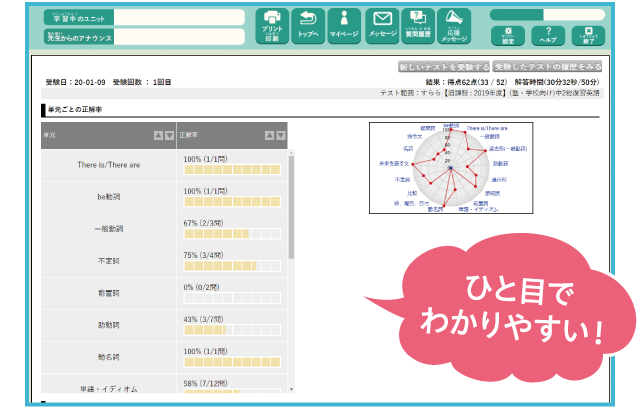Click the 43% (3/7問) accuracy value
Image resolution: width=640 pixels, height=407 pixels.
tap(203, 319)
